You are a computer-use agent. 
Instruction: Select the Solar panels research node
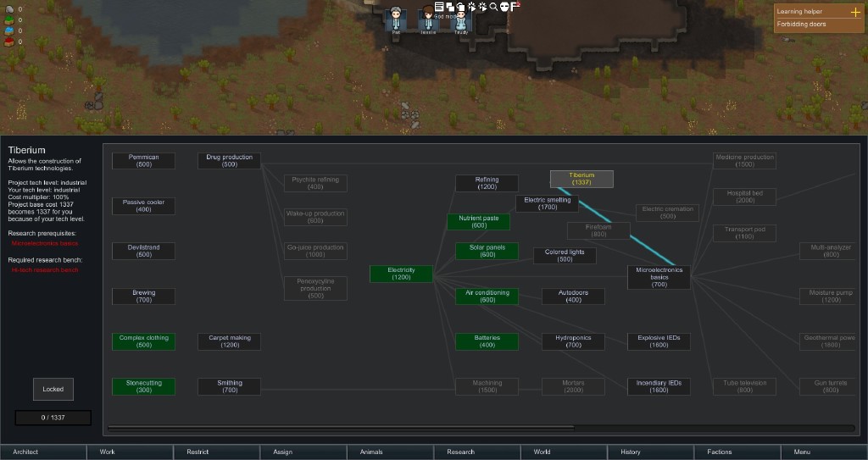[x=487, y=251]
